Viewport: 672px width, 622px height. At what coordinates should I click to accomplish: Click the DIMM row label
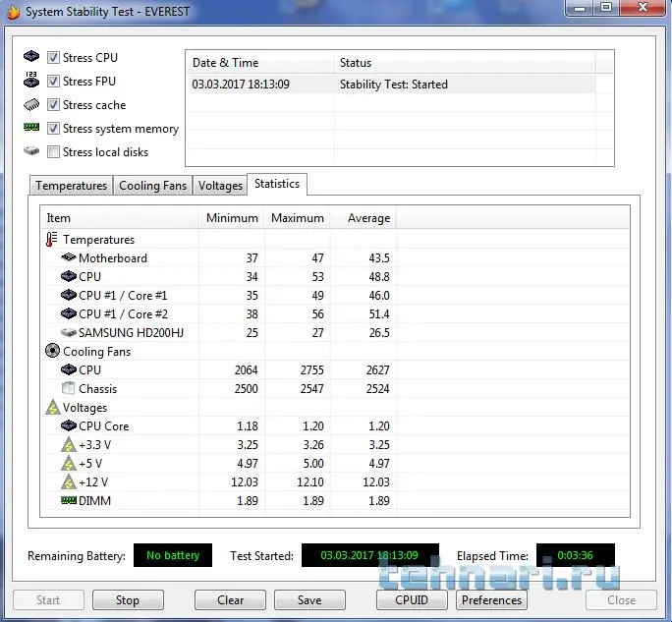tap(94, 501)
